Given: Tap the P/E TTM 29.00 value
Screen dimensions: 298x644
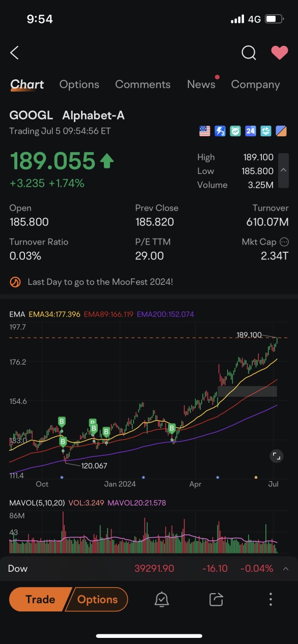Looking at the screenshot, I should click(x=149, y=256).
